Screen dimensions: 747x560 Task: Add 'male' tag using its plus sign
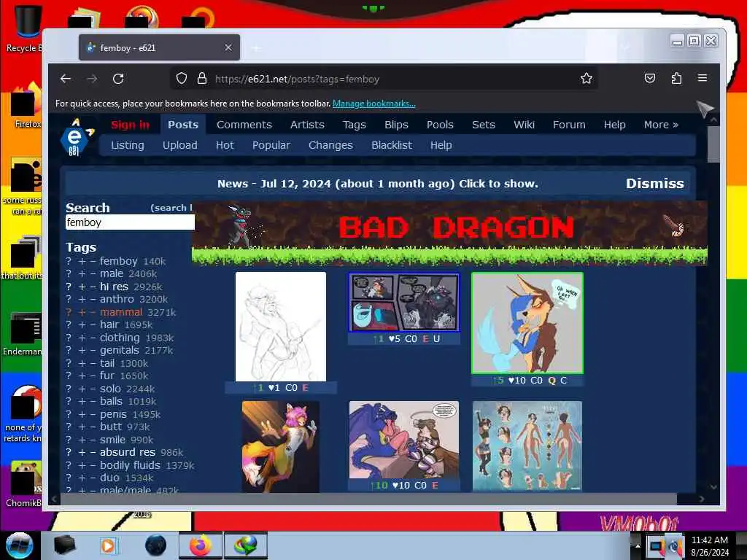click(82, 274)
